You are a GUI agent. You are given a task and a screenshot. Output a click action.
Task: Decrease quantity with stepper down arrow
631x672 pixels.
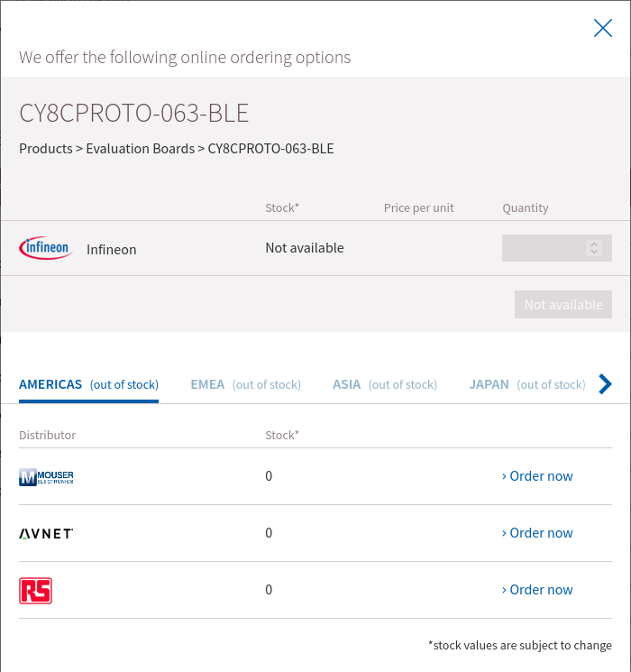coord(594,252)
